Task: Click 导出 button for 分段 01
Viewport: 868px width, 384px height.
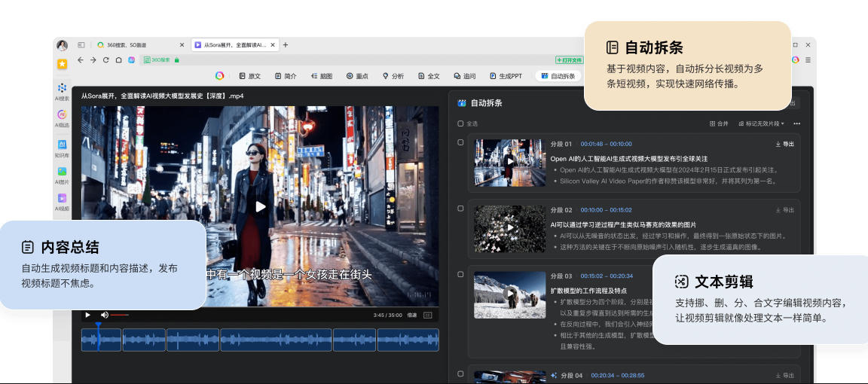Action: (x=784, y=144)
